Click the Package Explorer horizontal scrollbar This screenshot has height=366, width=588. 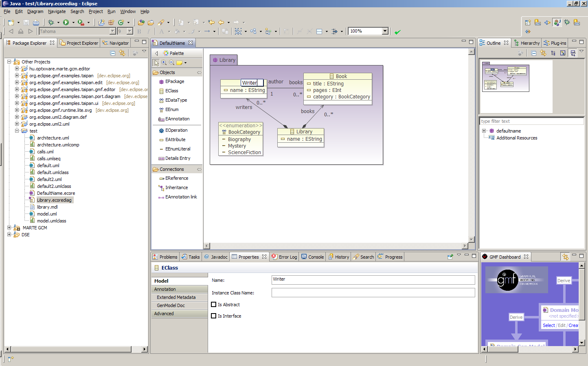76,349
